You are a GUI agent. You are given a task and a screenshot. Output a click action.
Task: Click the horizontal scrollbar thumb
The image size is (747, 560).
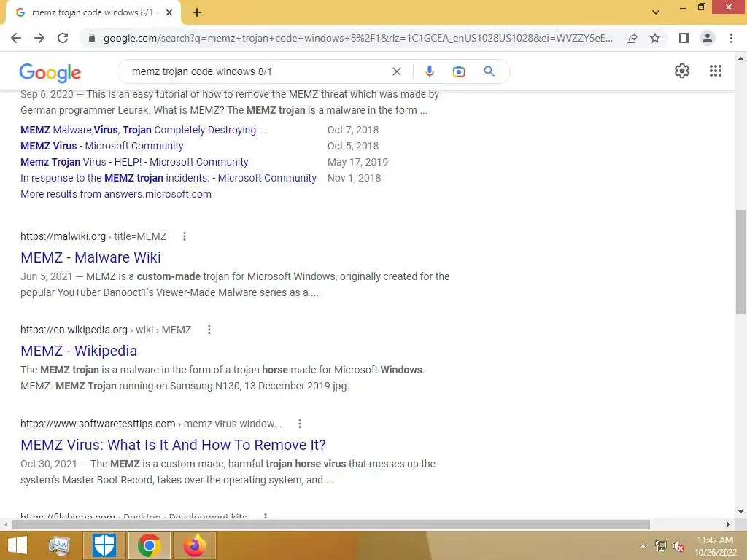point(330,525)
